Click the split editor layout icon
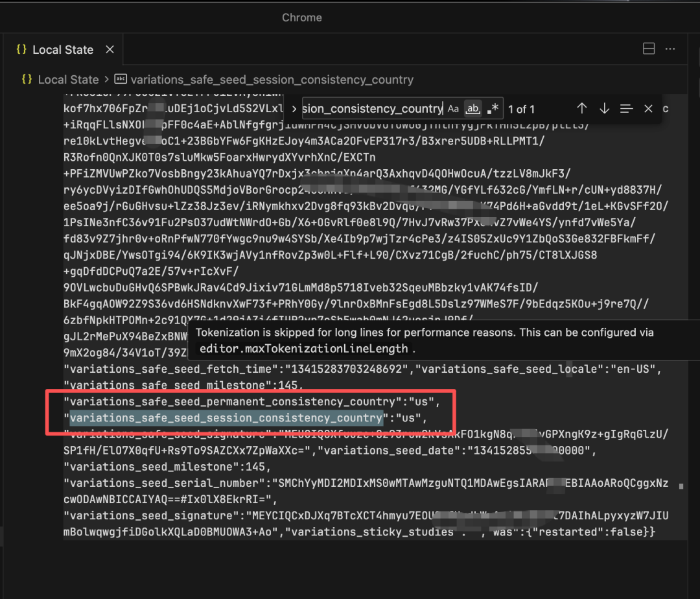The width and height of the screenshot is (700, 599). (648, 49)
